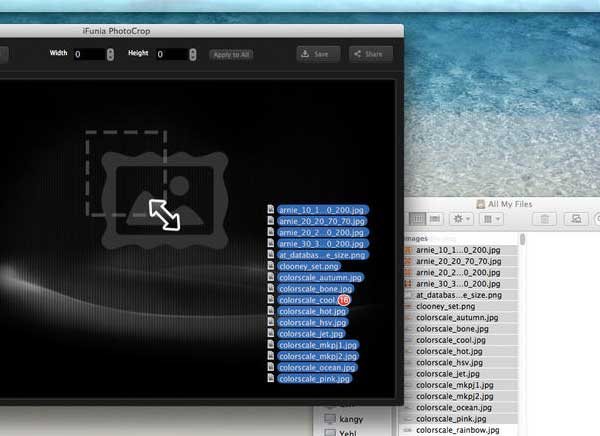This screenshot has width=600, height=436.
Task: Click the Share button in PhotoCrop
Action: point(370,54)
